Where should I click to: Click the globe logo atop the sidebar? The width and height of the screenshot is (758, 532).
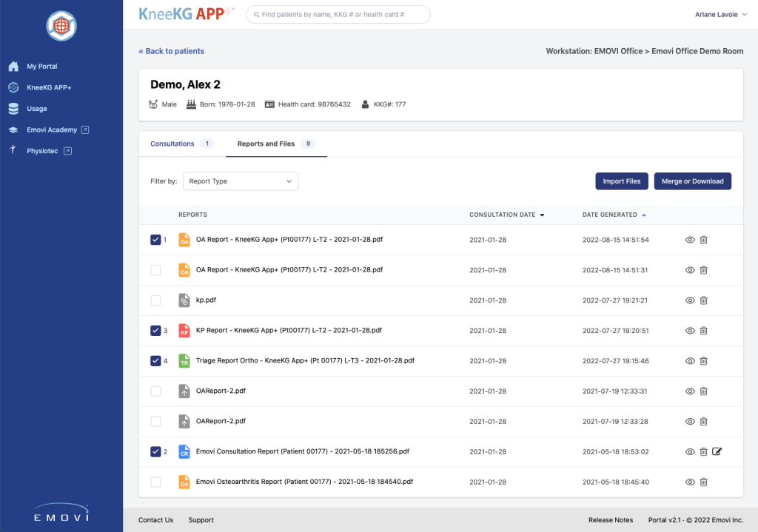click(61, 26)
